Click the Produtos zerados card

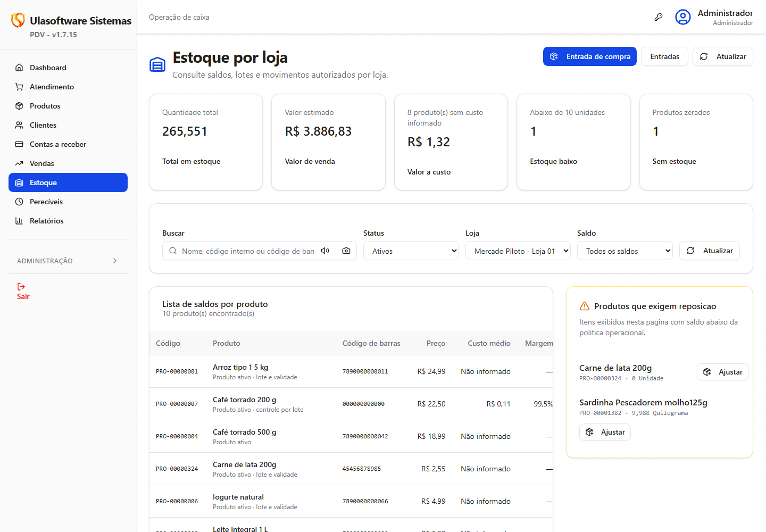[696, 142]
